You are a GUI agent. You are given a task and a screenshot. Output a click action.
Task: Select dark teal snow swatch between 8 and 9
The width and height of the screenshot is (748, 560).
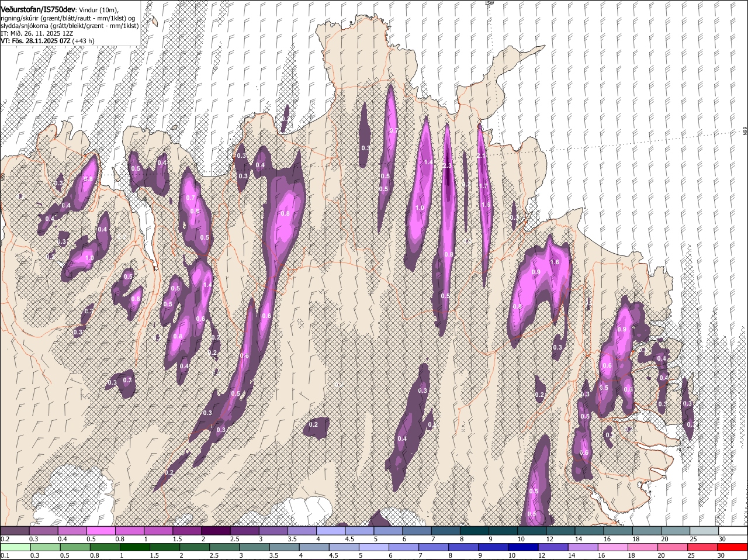coord(475,531)
